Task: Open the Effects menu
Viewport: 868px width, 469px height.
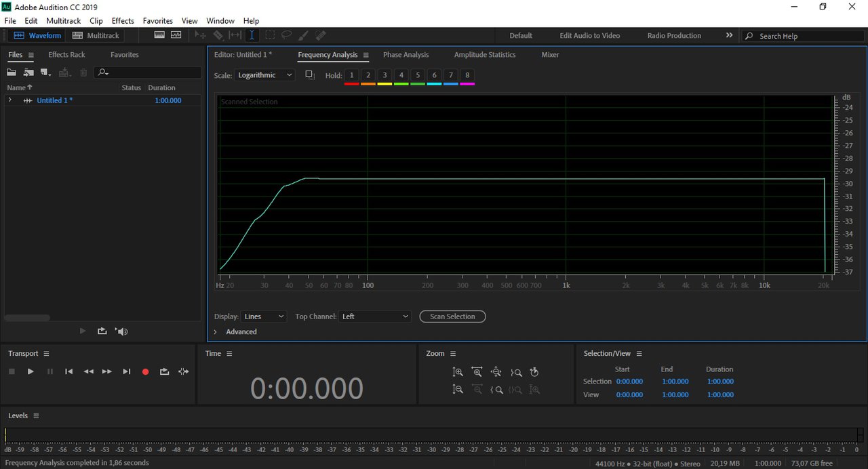Action: coord(123,21)
